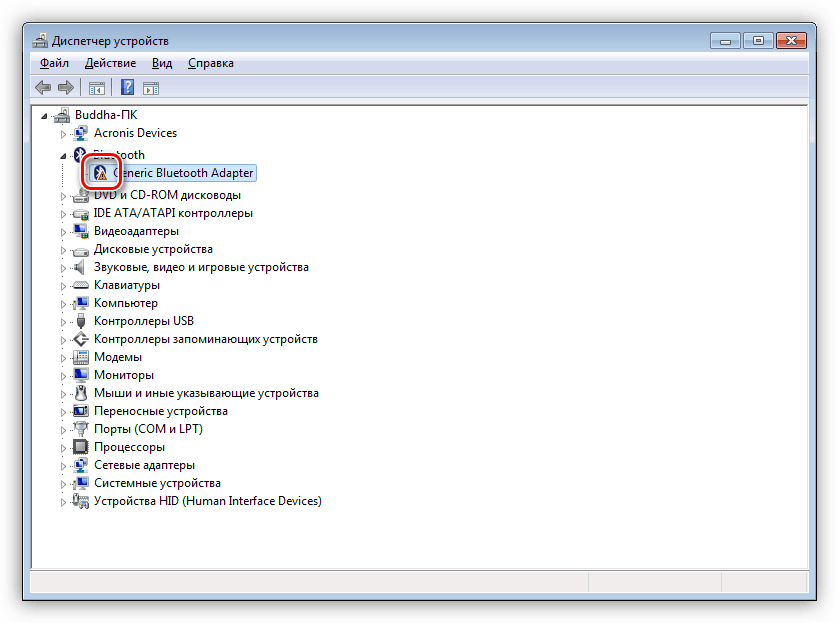The image size is (839, 623).
Task: Expand the Устройства HID node
Action: tap(63, 502)
